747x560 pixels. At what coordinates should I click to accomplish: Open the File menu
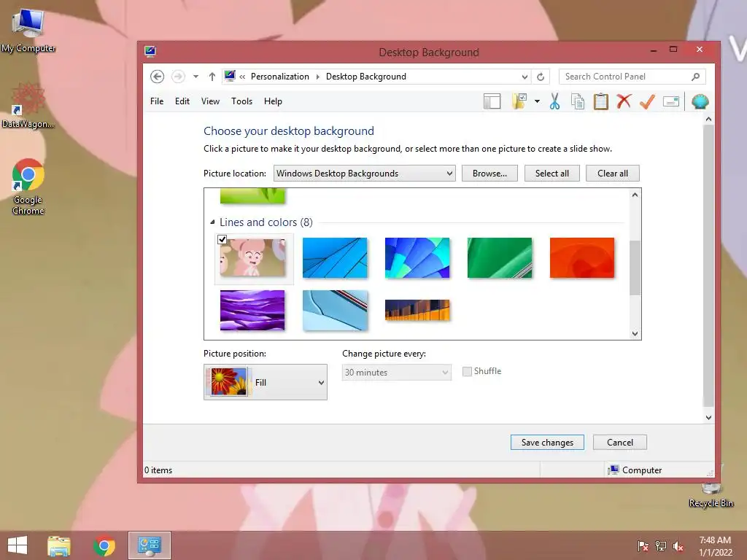pos(157,101)
